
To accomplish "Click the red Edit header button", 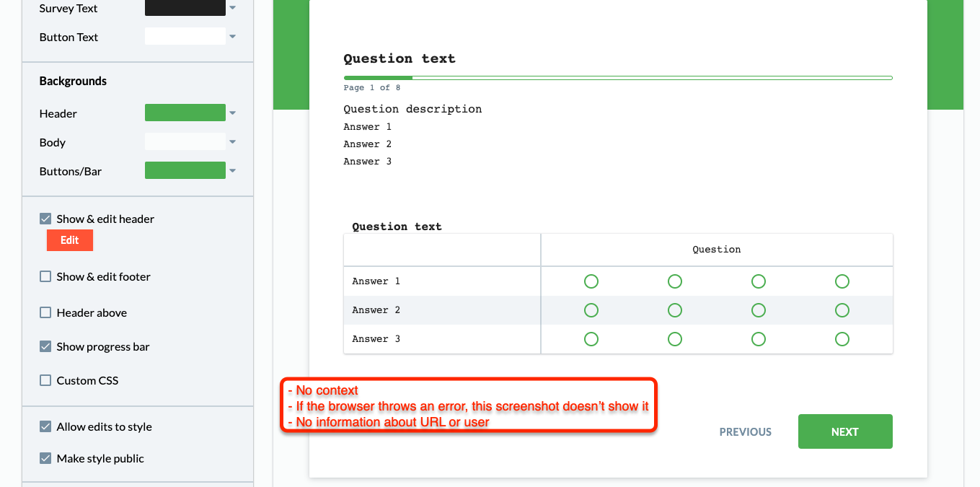I will pos(70,240).
